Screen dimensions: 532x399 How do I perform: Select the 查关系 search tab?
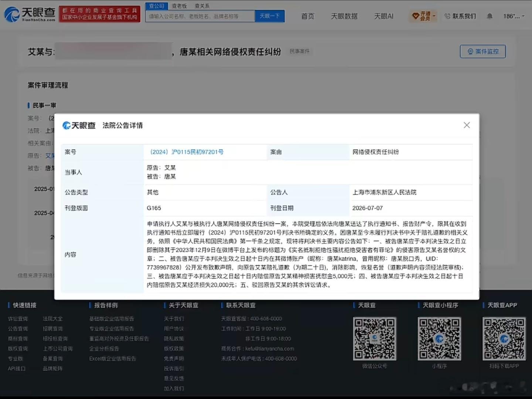pos(202,6)
